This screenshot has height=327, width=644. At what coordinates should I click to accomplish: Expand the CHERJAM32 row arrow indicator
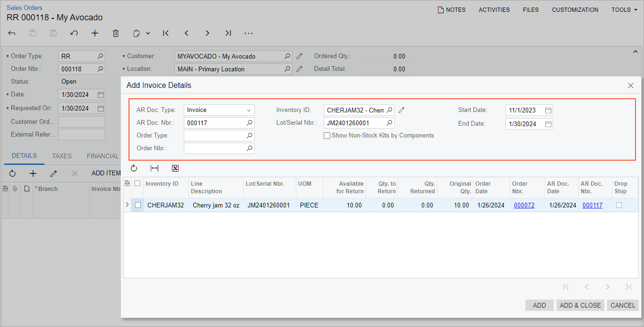tap(127, 205)
